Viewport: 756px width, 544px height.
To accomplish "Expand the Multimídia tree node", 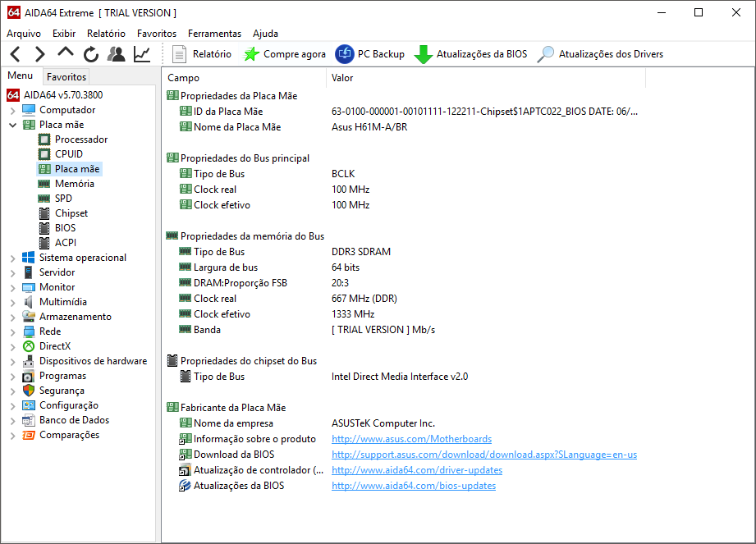I will point(13,303).
